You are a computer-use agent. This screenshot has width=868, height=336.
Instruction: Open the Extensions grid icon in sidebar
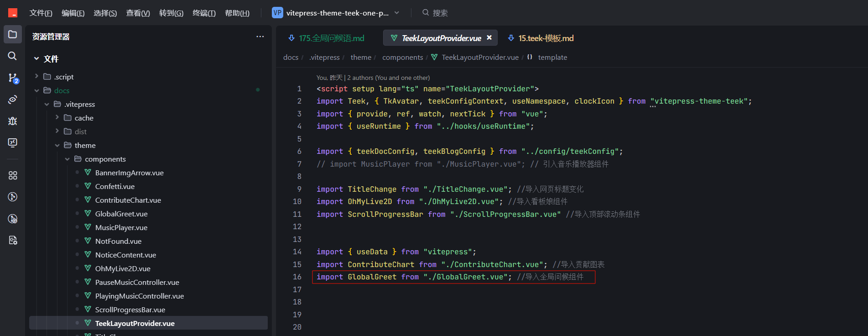(x=13, y=175)
